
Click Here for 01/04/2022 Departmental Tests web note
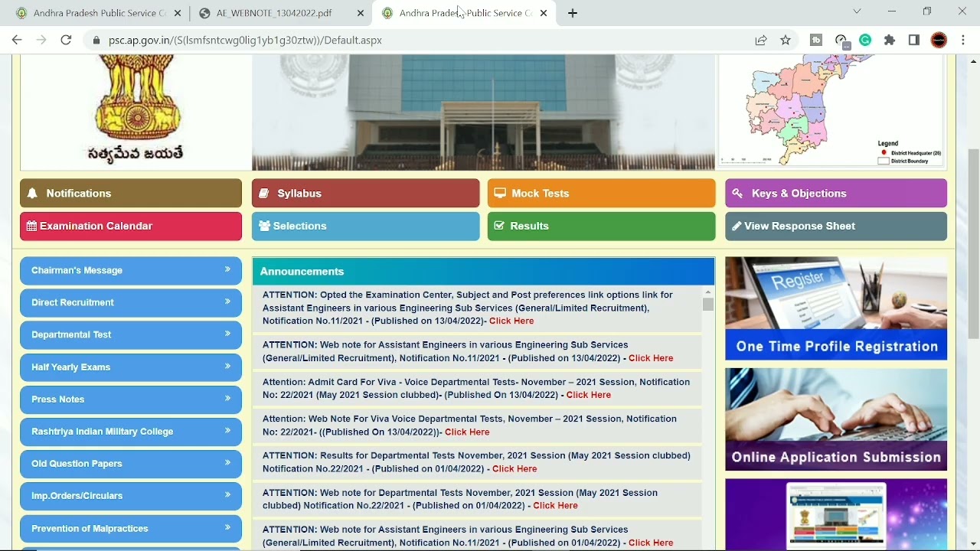point(556,506)
